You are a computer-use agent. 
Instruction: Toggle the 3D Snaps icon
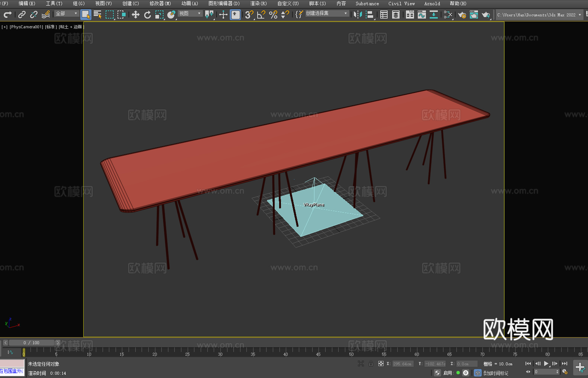[x=249, y=14]
